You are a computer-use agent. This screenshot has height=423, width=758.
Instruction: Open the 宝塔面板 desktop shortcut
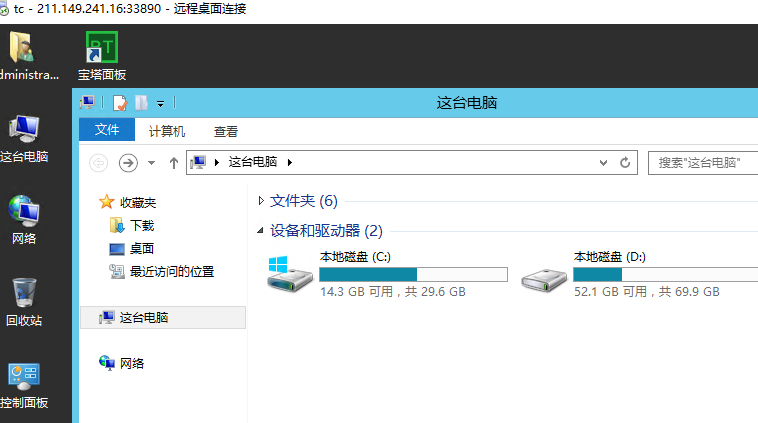(101, 55)
